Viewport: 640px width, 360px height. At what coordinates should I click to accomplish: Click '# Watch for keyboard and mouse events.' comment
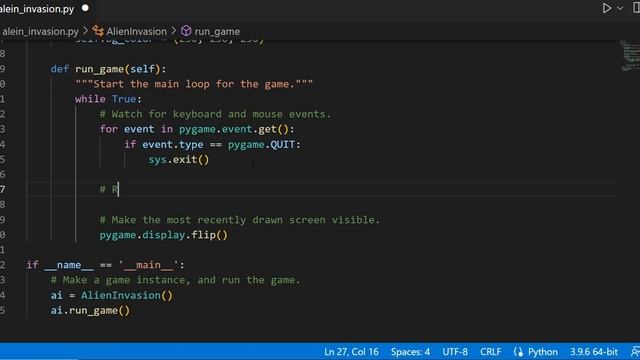[215, 114]
